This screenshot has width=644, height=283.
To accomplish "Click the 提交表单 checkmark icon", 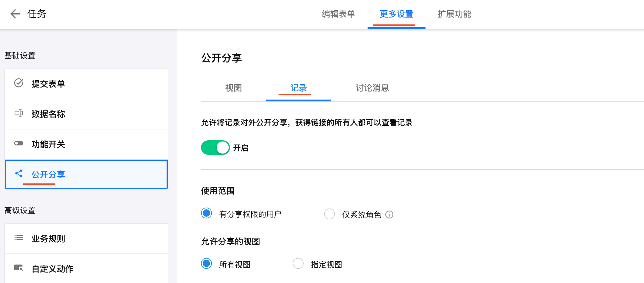I will click(19, 83).
